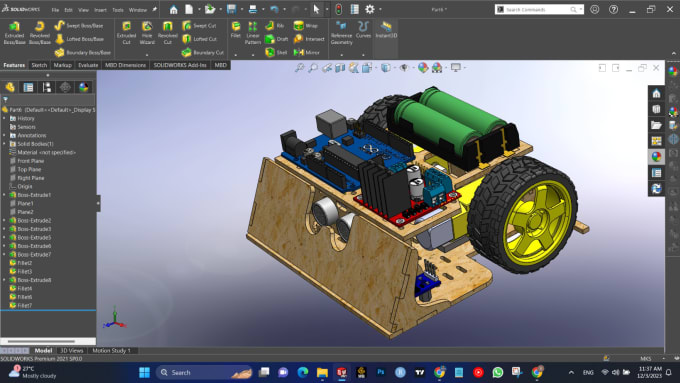Open the Edit Appearance color ball icon
The image size is (680, 383).
[x=423, y=68]
